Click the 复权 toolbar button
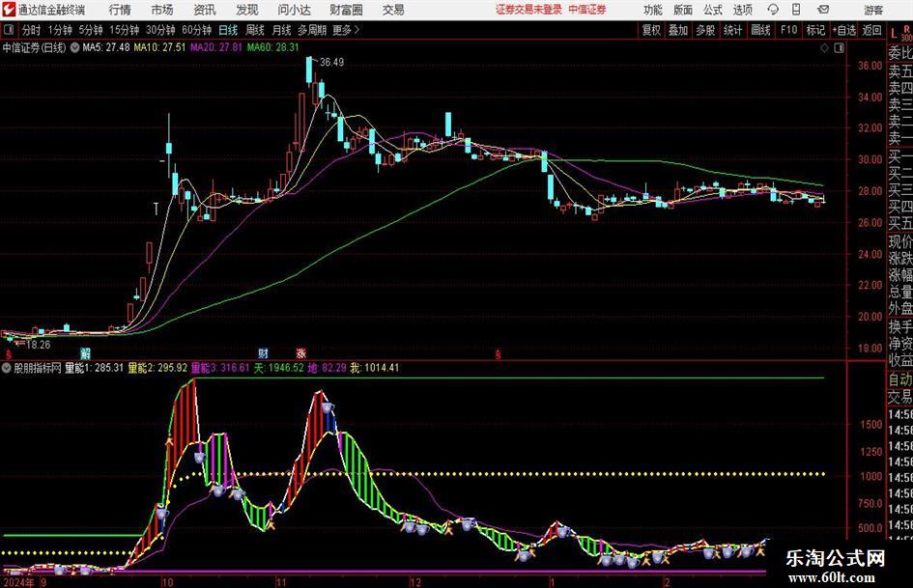913x588 pixels. pyautogui.click(x=651, y=30)
